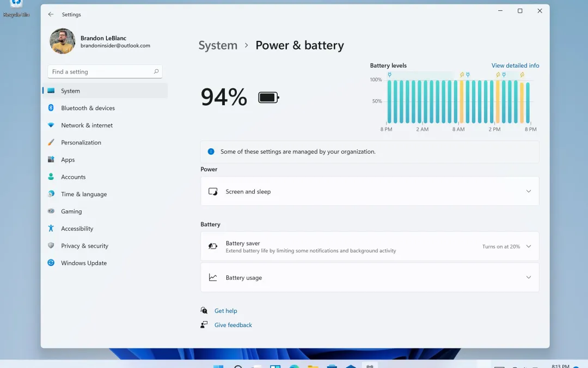Select System in the sidebar
The height and width of the screenshot is (368, 588).
pos(105,91)
